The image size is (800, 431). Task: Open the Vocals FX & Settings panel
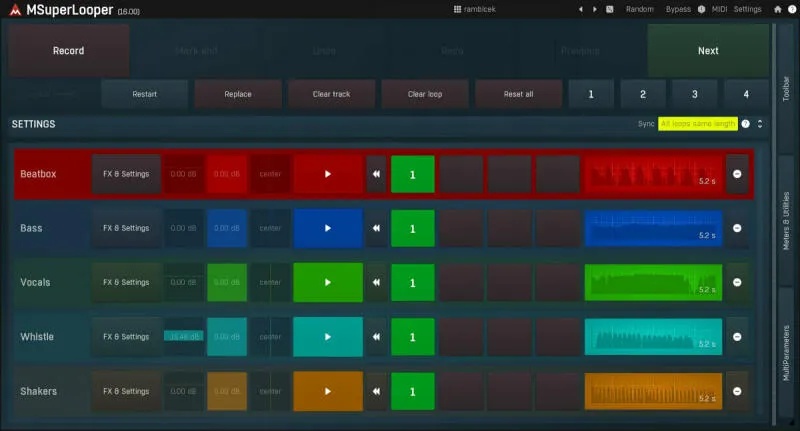[126, 282]
